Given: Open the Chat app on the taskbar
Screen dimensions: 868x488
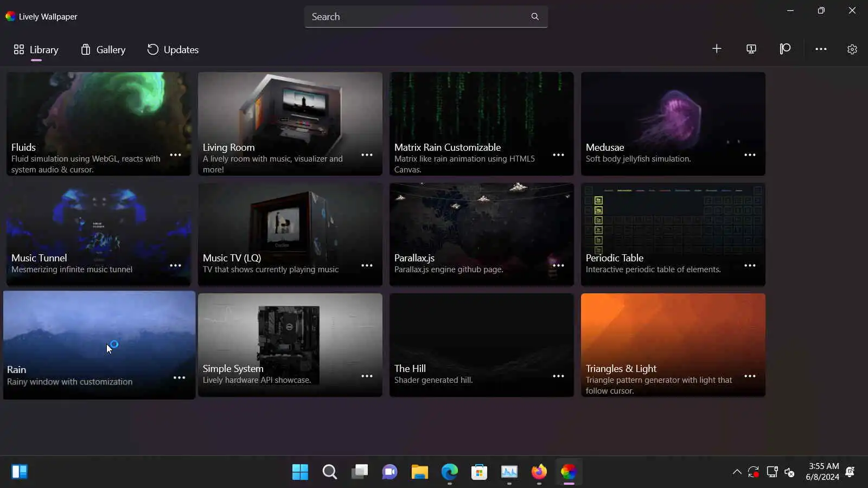Looking at the screenshot, I should coord(390,472).
